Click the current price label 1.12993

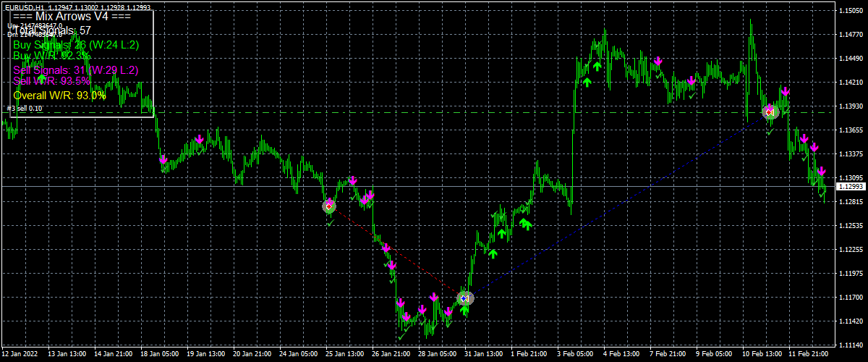click(x=851, y=187)
